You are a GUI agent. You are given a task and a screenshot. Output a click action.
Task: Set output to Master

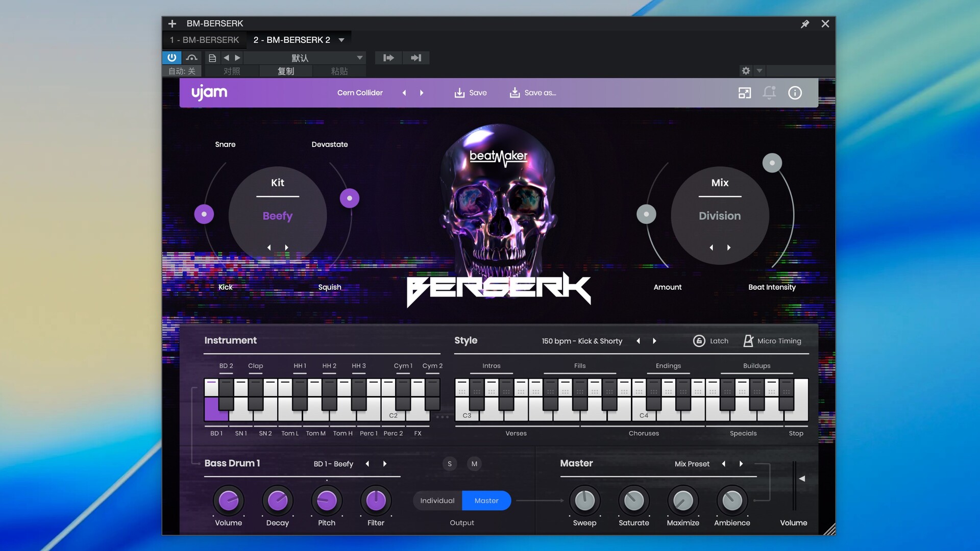click(486, 500)
